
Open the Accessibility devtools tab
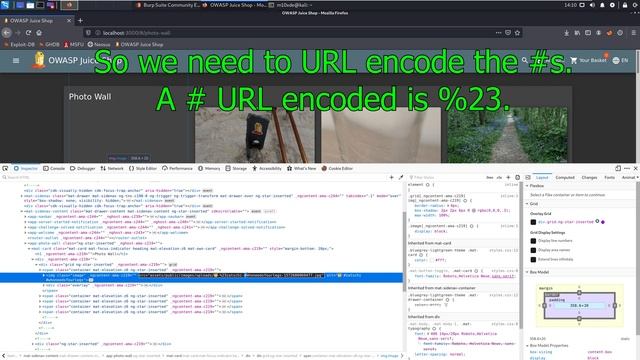pyautogui.click(x=267, y=168)
